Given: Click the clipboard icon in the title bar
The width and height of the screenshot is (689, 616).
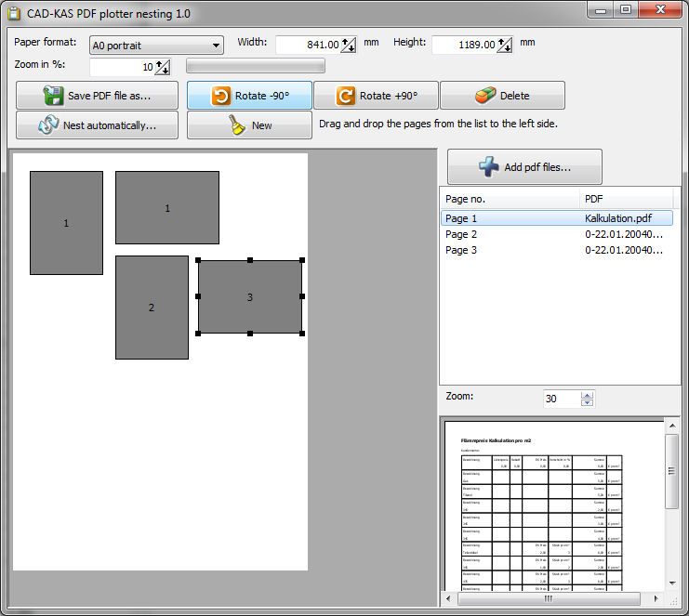Looking at the screenshot, I should coord(13,10).
